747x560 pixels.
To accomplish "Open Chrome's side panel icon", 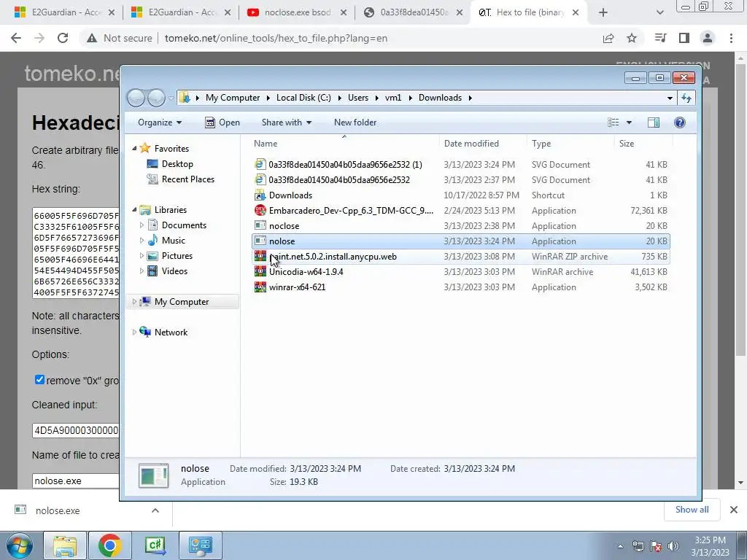I will click(684, 38).
